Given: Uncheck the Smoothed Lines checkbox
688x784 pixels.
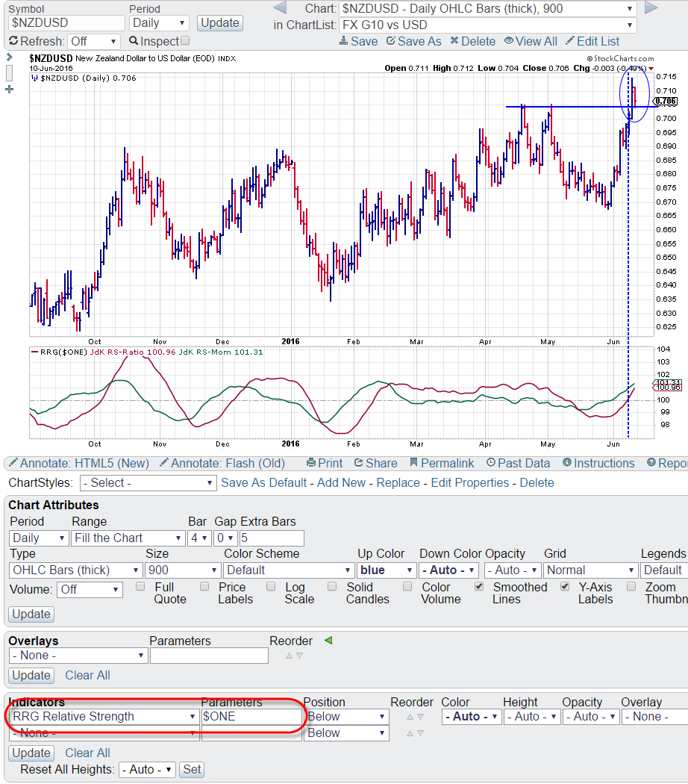Looking at the screenshot, I should [x=479, y=587].
